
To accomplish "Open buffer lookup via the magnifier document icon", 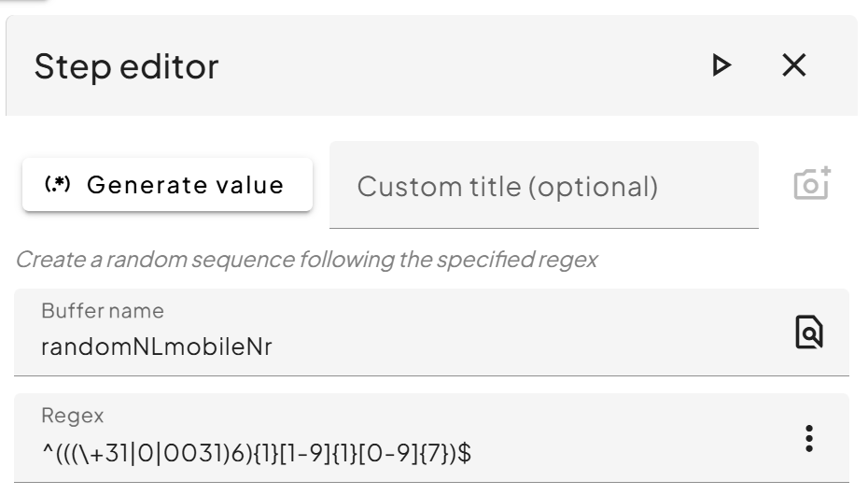I will [808, 332].
